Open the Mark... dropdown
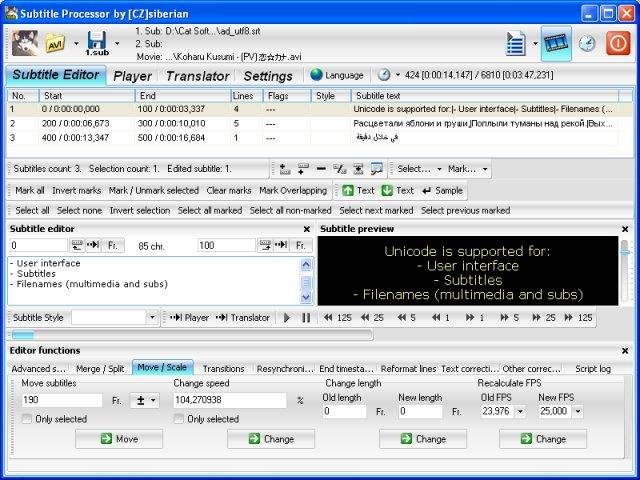The width and height of the screenshot is (640, 480). pyautogui.click(x=468, y=169)
